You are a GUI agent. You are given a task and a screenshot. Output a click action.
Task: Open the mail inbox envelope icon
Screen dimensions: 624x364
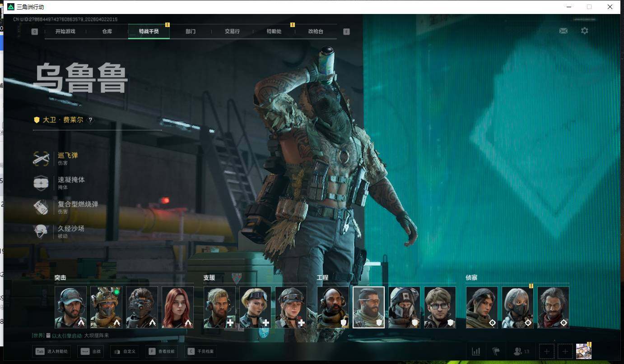pos(563,31)
